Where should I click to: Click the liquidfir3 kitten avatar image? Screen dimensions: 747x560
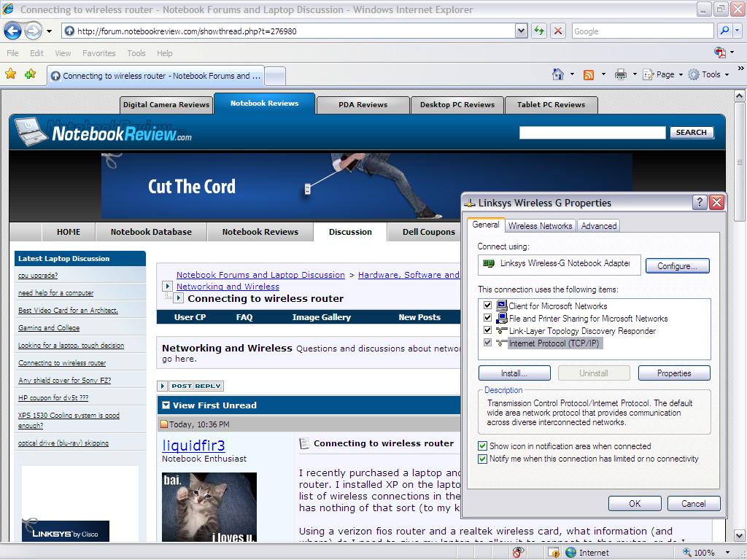coord(209,507)
